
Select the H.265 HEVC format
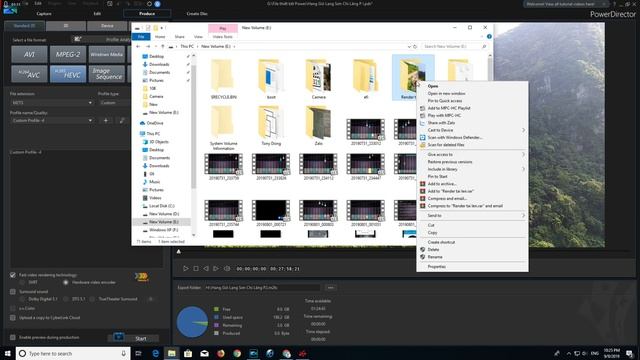68,74
